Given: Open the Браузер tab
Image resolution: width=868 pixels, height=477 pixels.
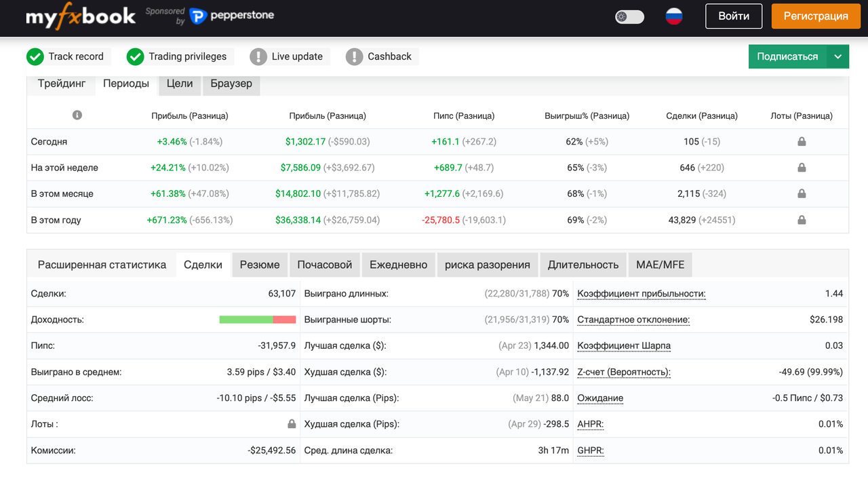Looking at the screenshot, I should pos(231,83).
